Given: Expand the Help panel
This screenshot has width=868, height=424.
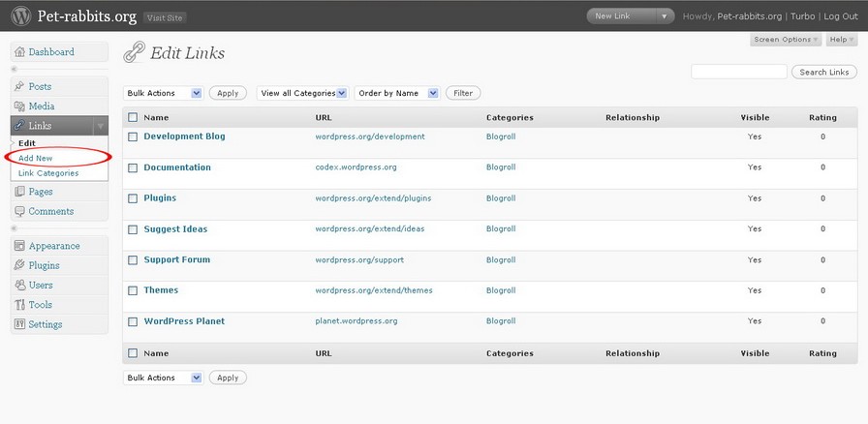Looking at the screenshot, I should pos(842,40).
